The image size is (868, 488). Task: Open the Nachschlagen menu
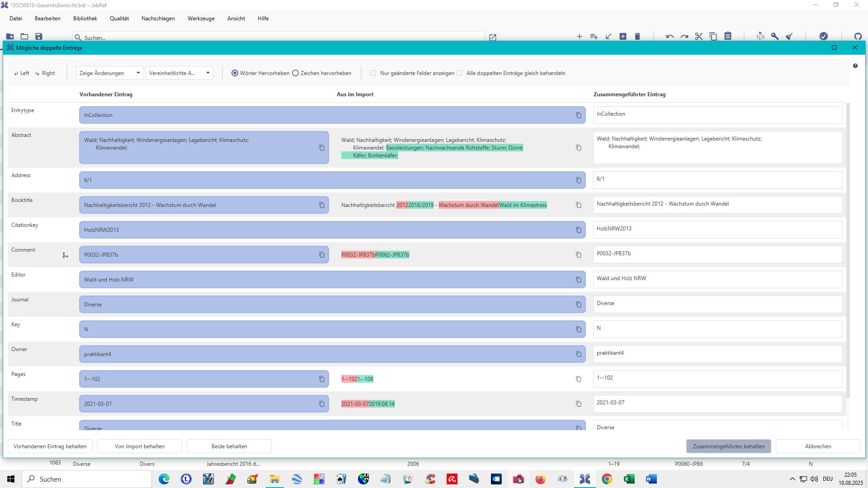coord(158,19)
